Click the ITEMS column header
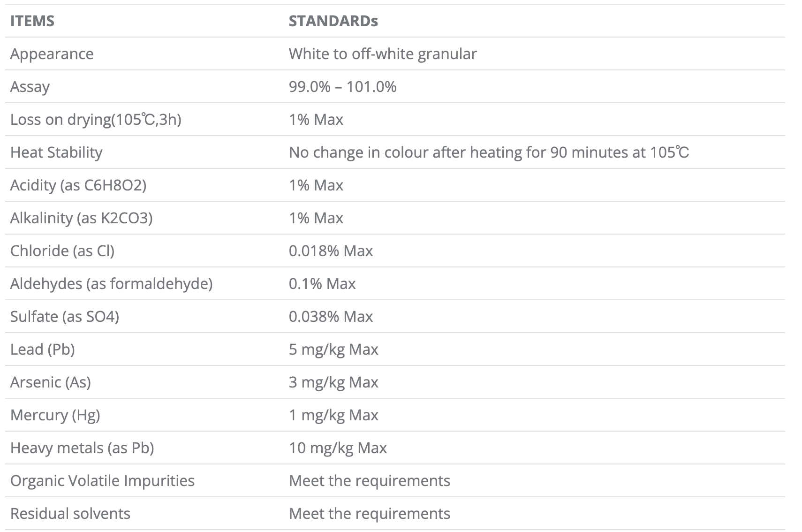Screen dimensions: 802x532 click(x=32, y=21)
